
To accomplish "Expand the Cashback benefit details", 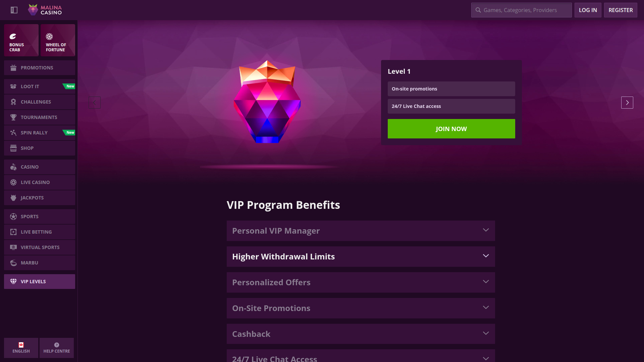I will point(361,334).
